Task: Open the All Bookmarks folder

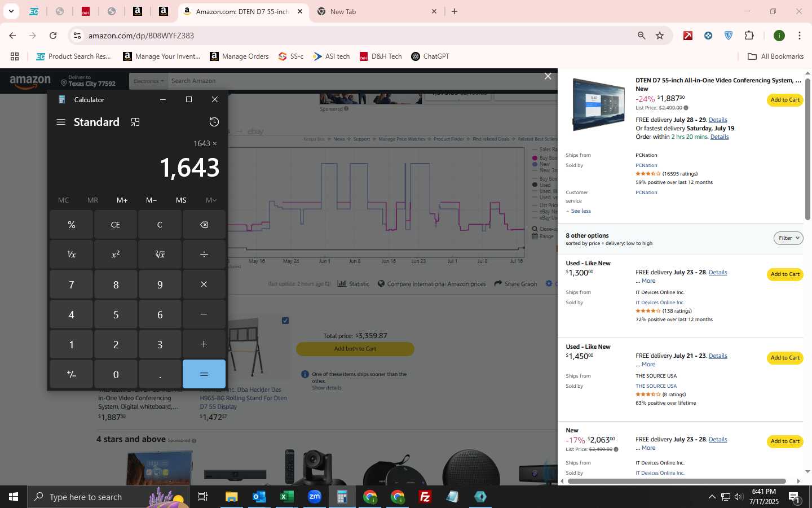Action: click(x=775, y=56)
